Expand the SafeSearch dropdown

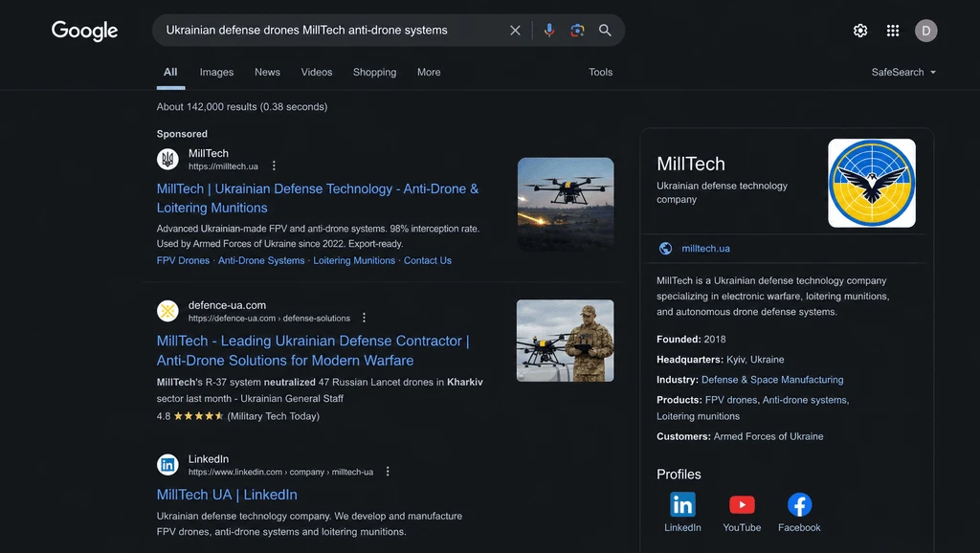[903, 72]
